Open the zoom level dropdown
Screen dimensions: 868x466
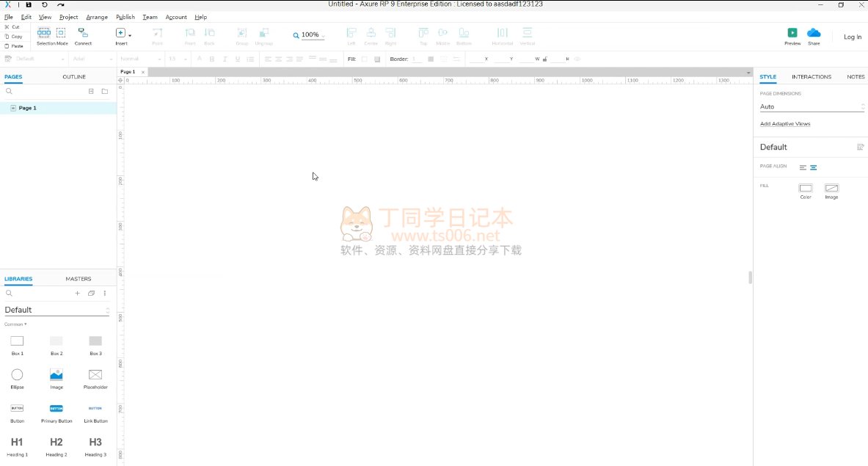click(310, 35)
